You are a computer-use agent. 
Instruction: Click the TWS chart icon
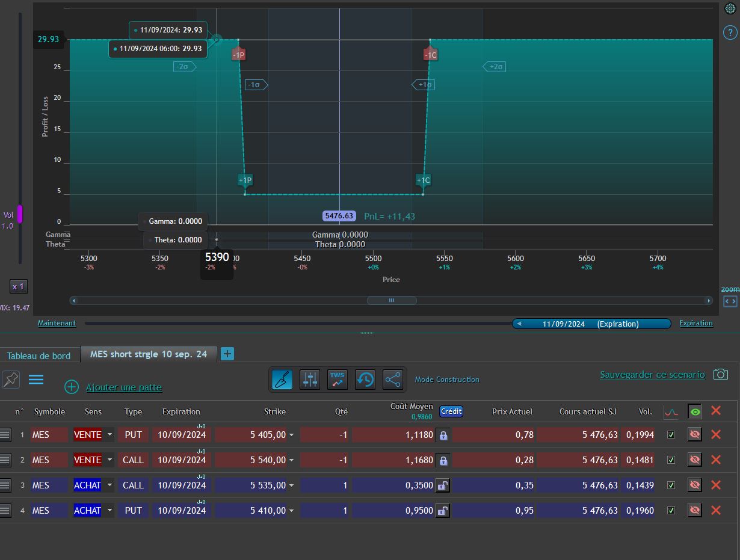coord(338,380)
